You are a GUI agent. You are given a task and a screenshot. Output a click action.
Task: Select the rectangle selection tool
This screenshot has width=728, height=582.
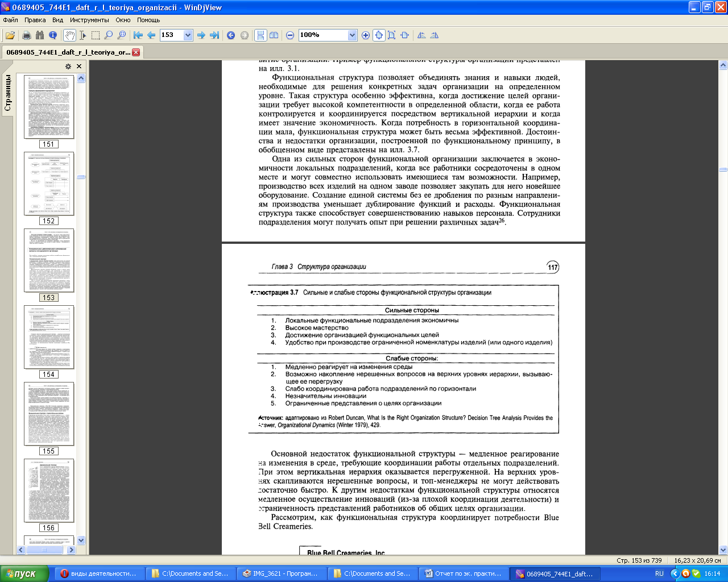coord(96,35)
